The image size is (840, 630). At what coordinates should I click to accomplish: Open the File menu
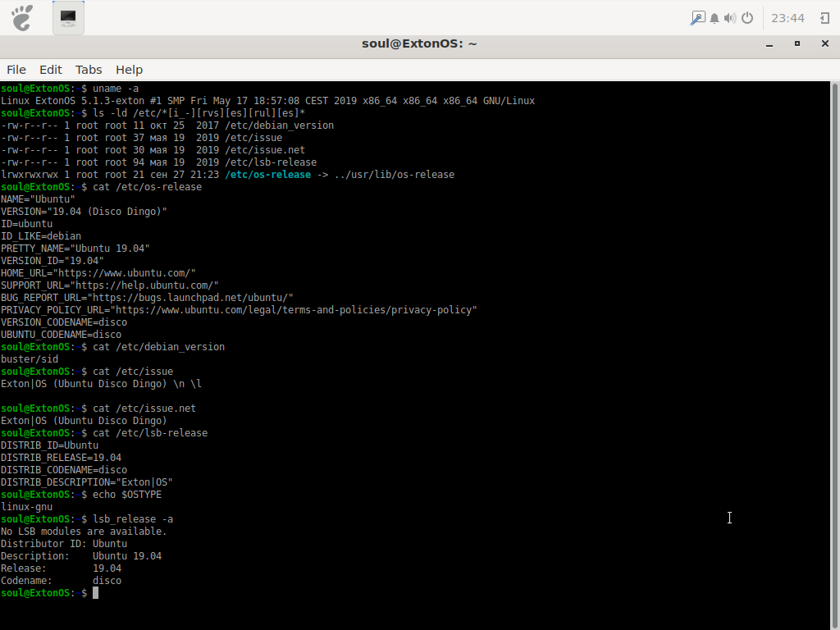[x=16, y=70]
